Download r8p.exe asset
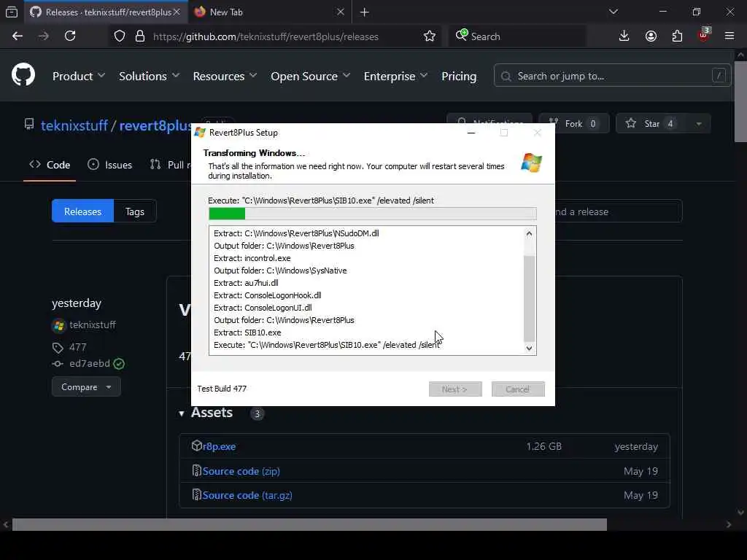The width and height of the screenshot is (747, 560). (219, 446)
